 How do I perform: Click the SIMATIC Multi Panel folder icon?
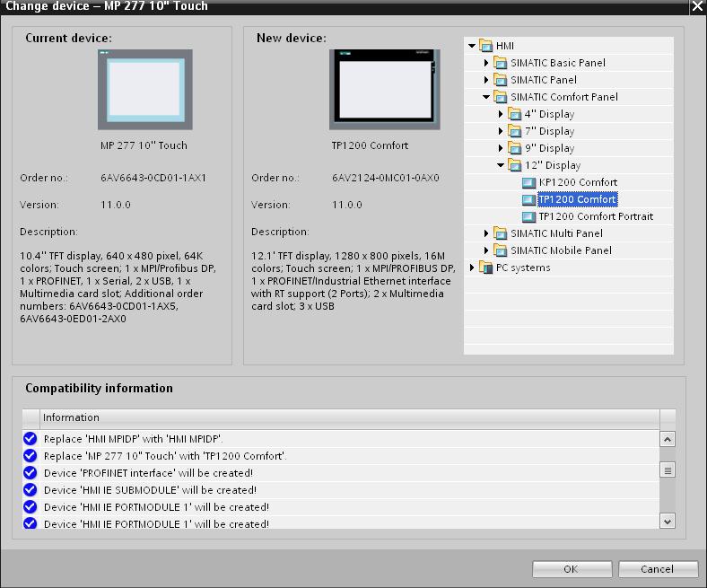pyautogui.click(x=500, y=233)
